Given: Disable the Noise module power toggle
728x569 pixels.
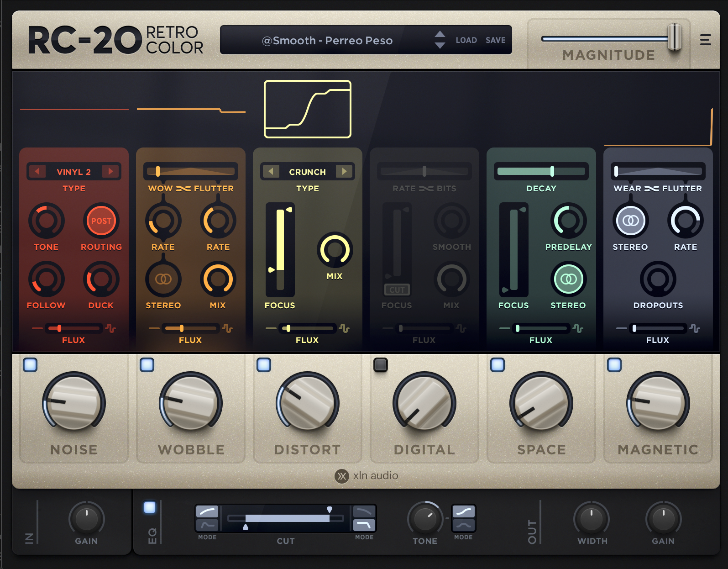Looking at the screenshot, I should (x=30, y=365).
